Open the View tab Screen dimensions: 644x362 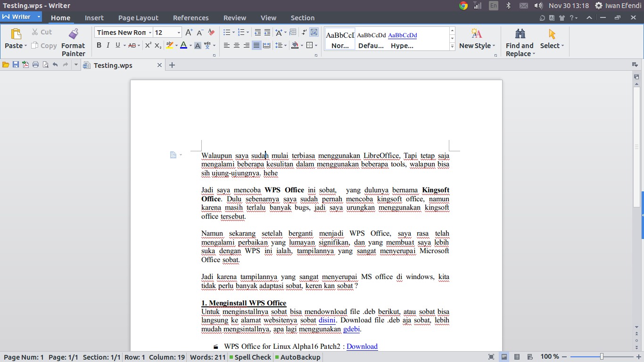(269, 18)
